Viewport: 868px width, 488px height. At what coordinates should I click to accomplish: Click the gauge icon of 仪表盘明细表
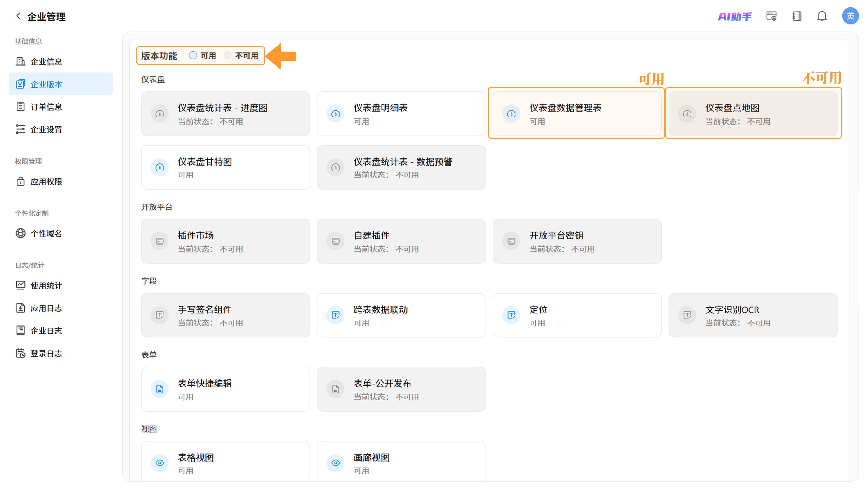[336, 114]
